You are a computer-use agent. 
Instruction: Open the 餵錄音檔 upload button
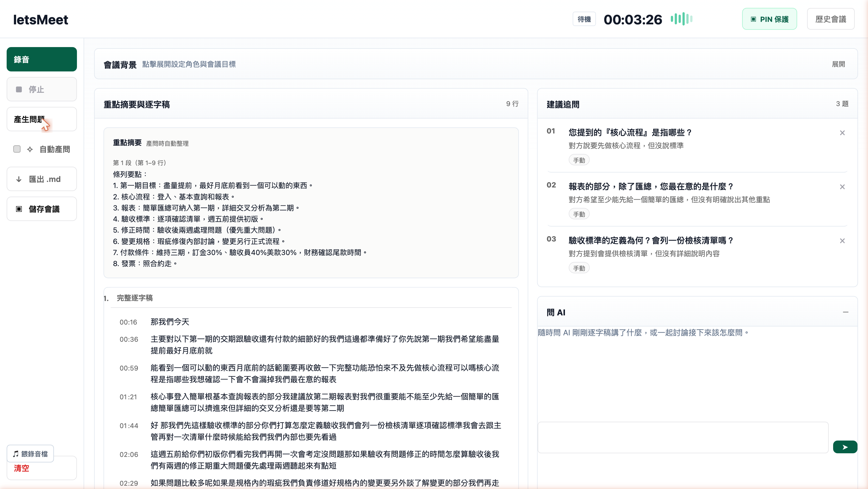[30, 454]
